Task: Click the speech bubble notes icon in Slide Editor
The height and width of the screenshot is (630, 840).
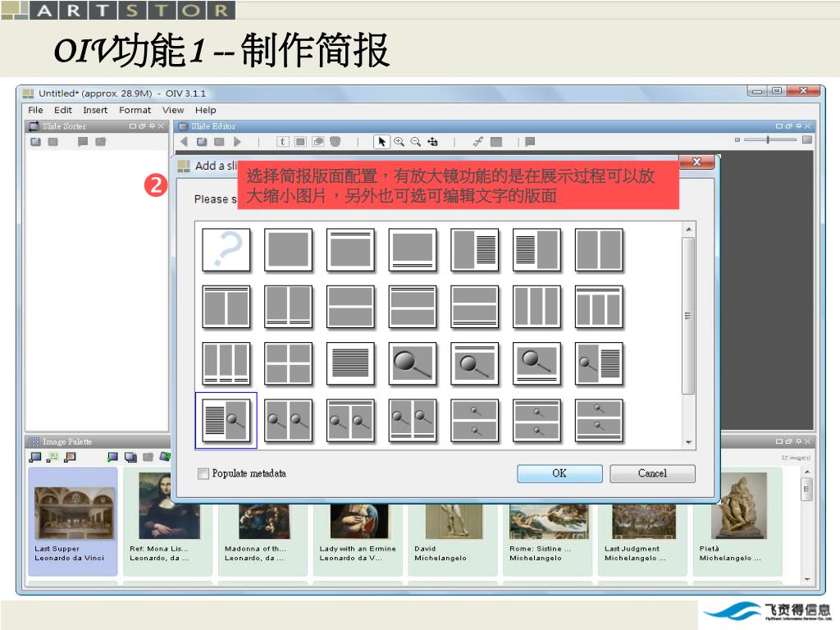Action: click(530, 141)
